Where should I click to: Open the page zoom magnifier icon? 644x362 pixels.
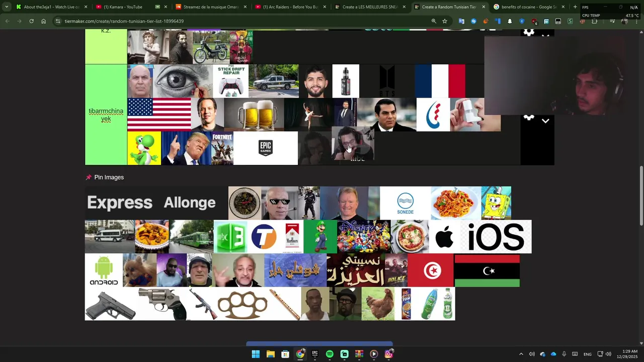coord(434,21)
